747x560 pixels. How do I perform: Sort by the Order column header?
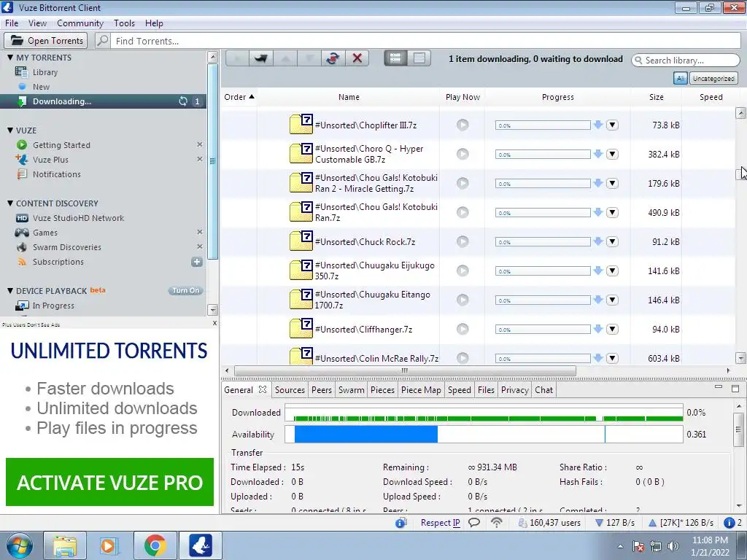pyautogui.click(x=239, y=97)
